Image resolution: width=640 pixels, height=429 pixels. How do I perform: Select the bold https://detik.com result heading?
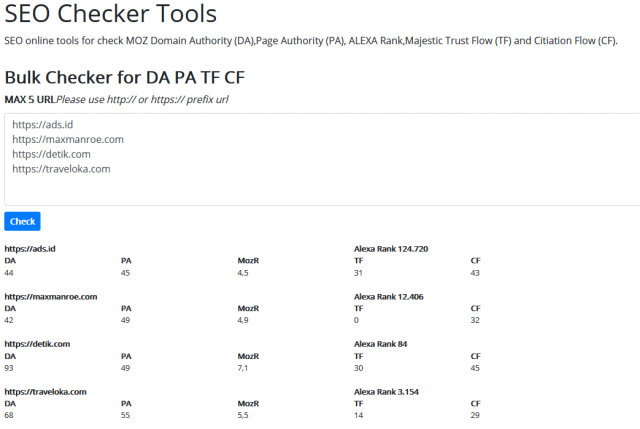(37, 344)
